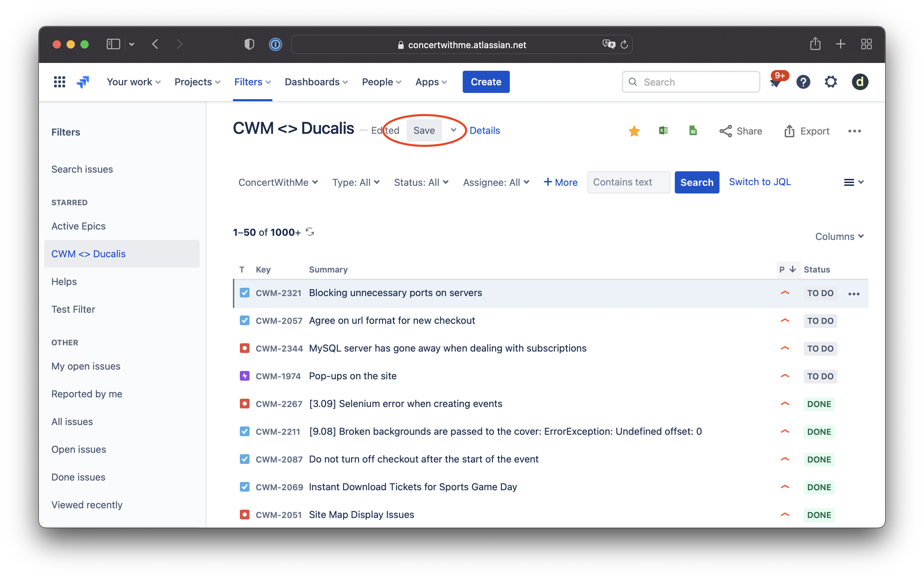Open the app switcher grid icon

click(59, 81)
